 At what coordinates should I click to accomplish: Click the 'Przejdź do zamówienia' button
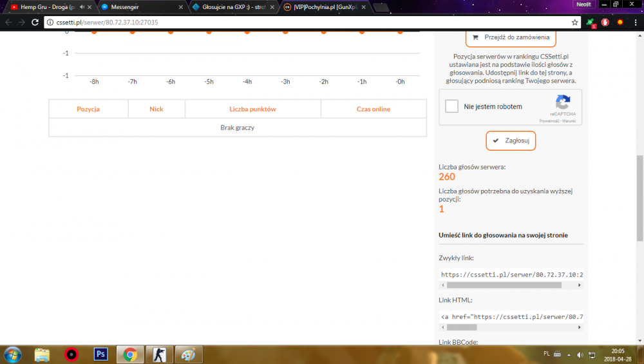510,37
